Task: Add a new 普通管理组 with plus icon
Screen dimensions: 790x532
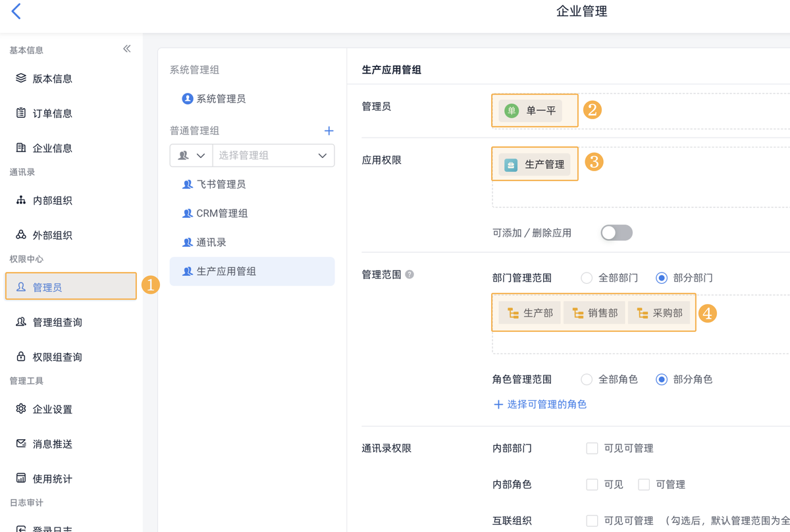Action: [x=329, y=131]
